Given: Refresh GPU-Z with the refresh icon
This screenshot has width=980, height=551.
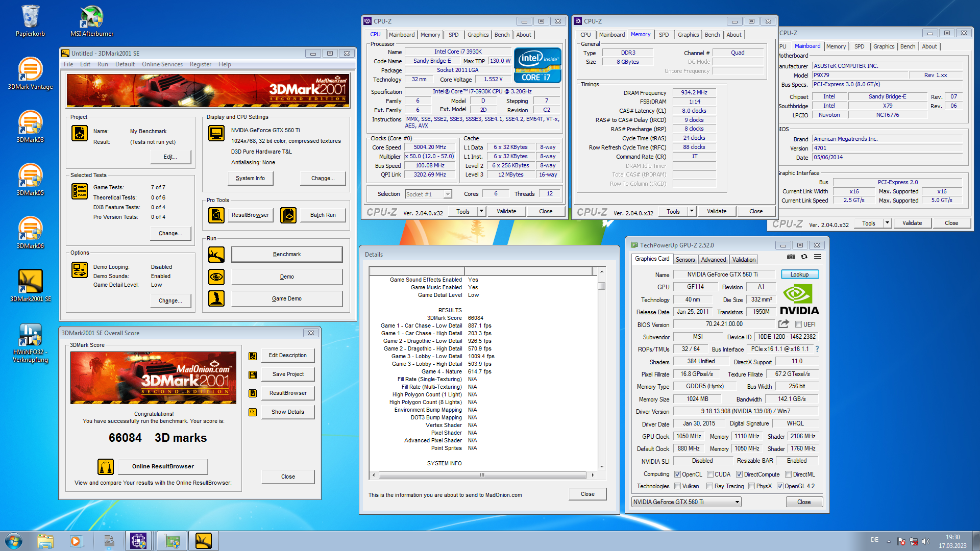Looking at the screenshot, I should point(804,257).
